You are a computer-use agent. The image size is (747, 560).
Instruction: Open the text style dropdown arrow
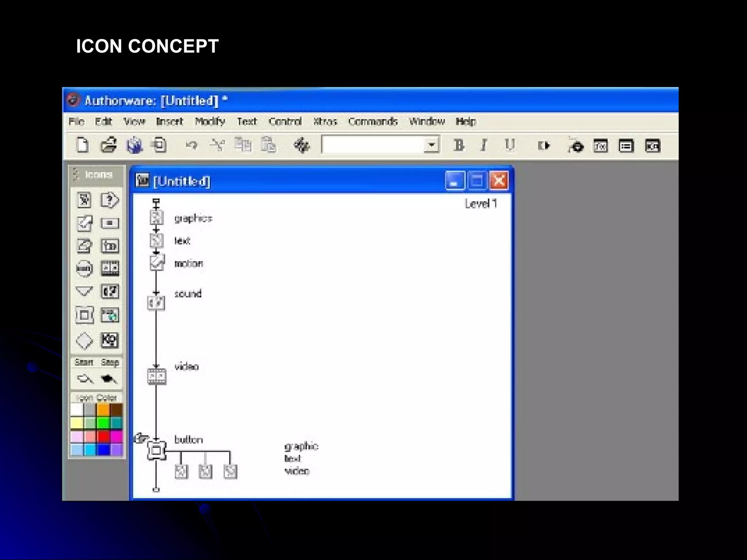(x=431, y=145)
